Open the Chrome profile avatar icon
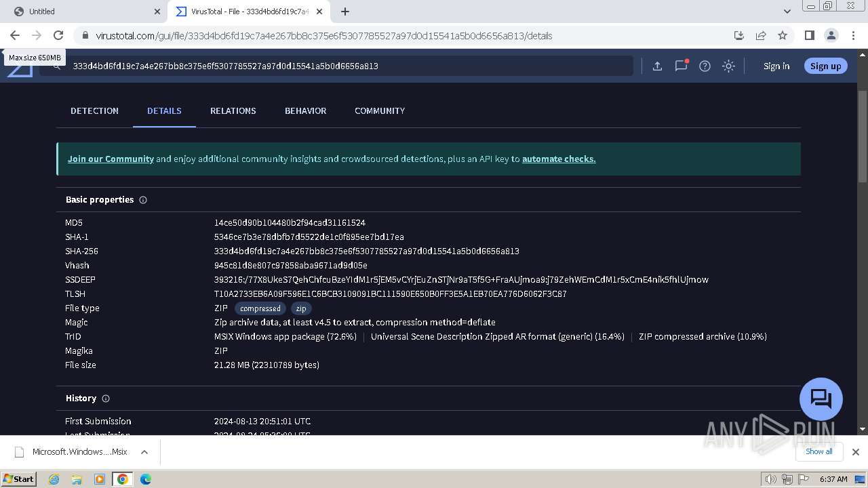Viewport: 868px width, 488px height. (831, 35)
